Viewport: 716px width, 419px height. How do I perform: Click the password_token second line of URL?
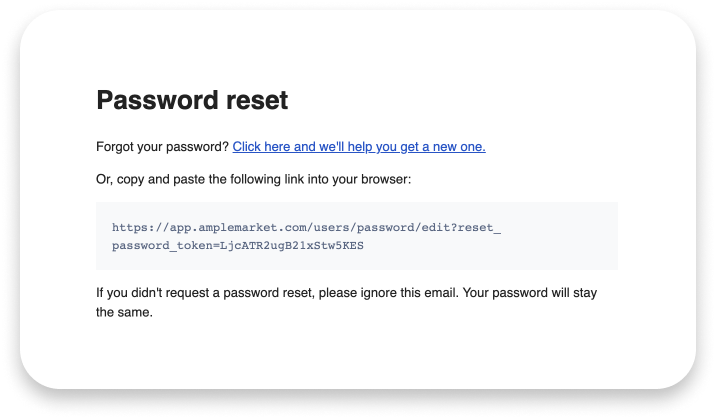pyautogui.click(x=237, y=246)
